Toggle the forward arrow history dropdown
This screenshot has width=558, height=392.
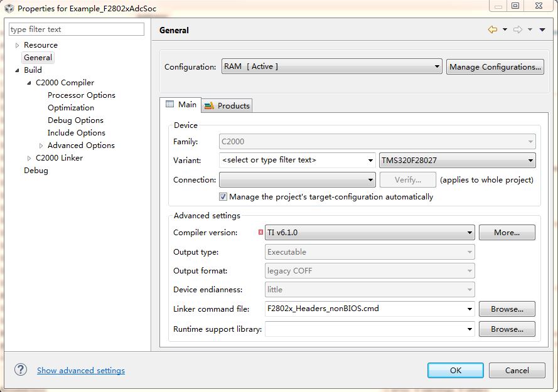(529, 29)
